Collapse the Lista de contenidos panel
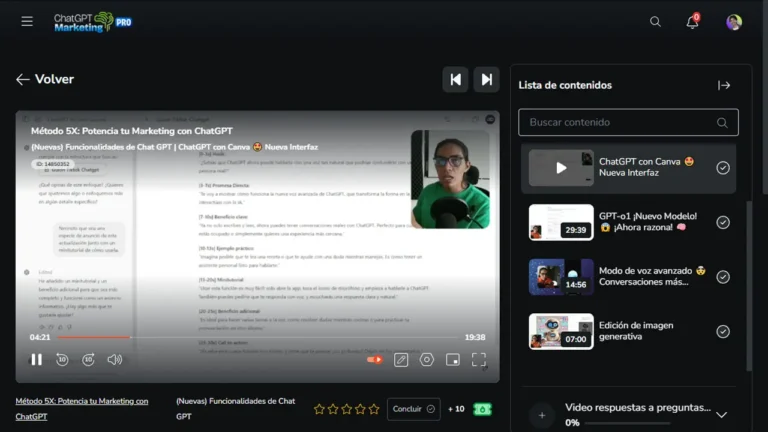Image resolution: width=768 pixels, height=432 pixels. 724,85
